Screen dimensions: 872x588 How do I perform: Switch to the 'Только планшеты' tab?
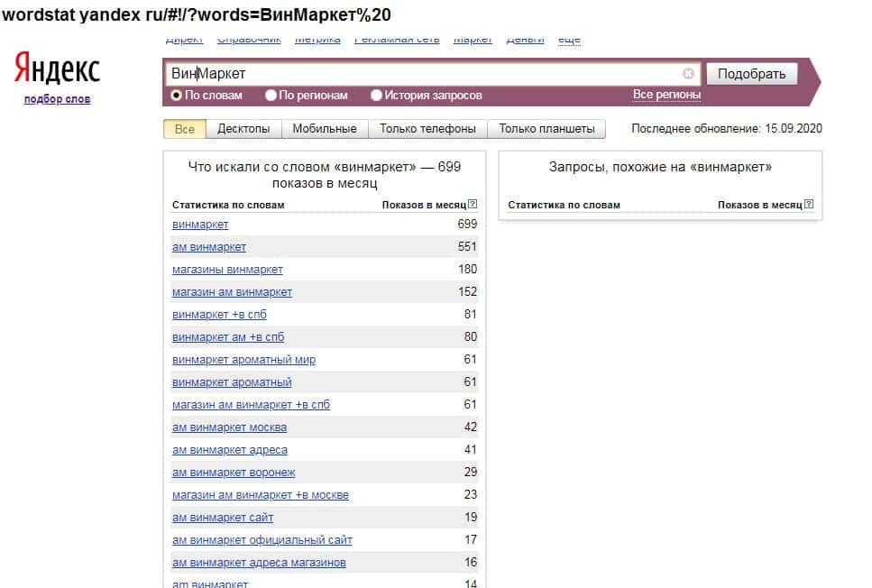[x=546, y=129]
